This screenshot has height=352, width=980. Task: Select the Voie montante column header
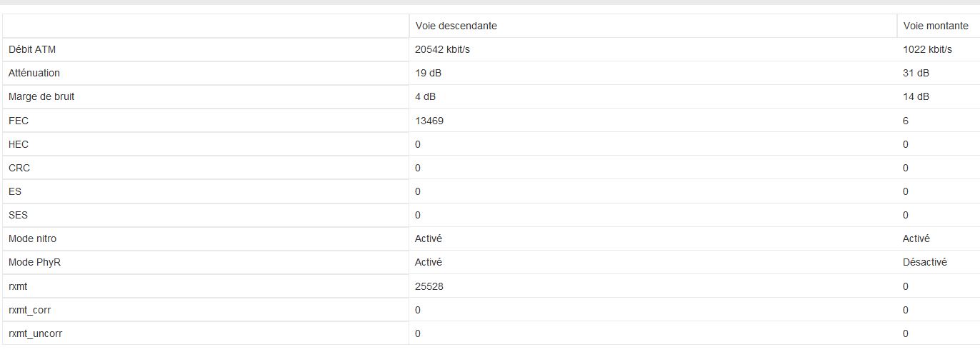pos(936,26)
